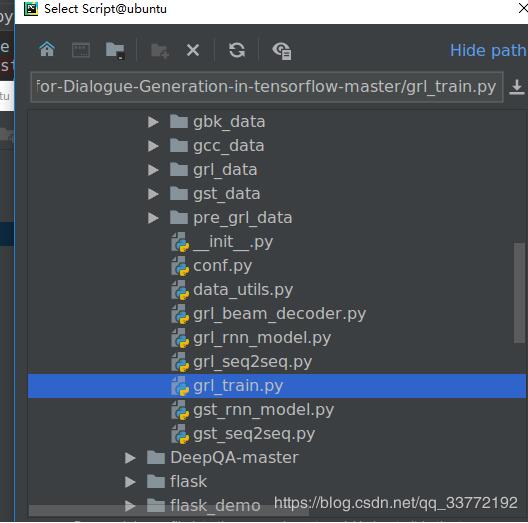Image resolution: width=528 pixels, height=523 pixels.
Task: Refresh the file tree
Action: [237, 51]
